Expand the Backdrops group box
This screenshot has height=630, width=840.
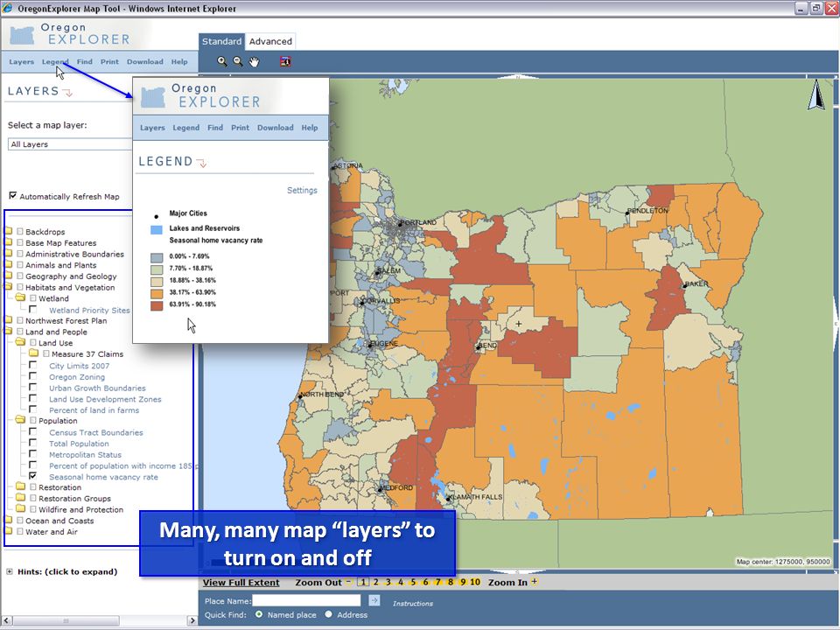click(20, 231)
